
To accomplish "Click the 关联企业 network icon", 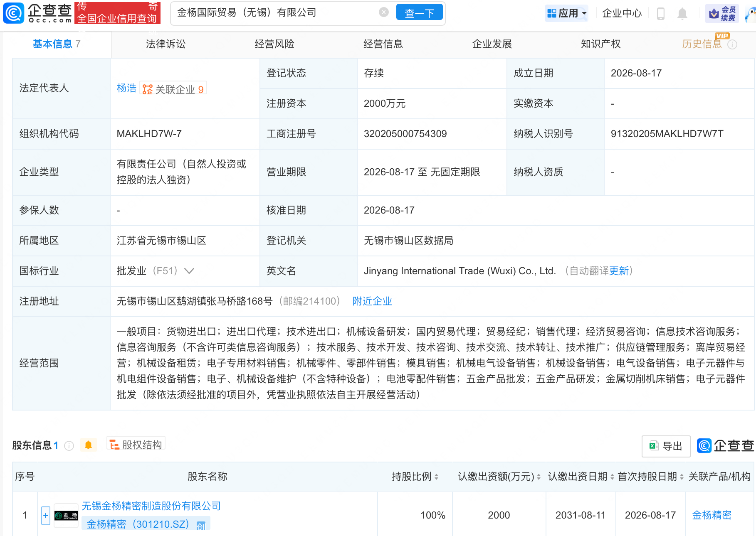I will (x=147, y=89).
